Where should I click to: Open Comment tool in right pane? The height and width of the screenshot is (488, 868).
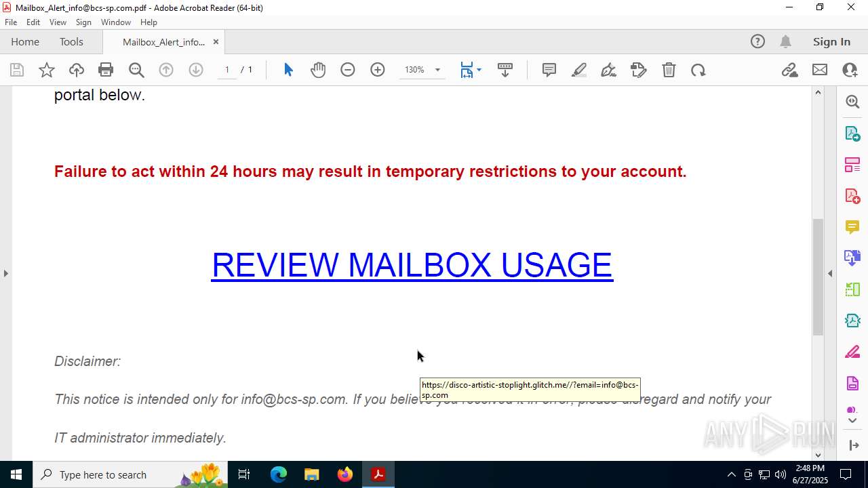[x=852, y=227]
